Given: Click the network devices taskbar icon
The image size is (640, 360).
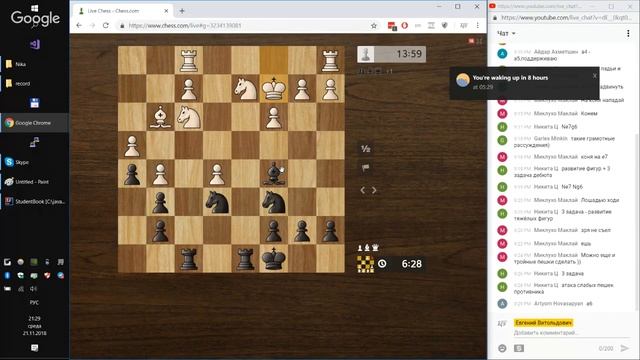Looking at the screenshot, I should (x=35, y=142).
